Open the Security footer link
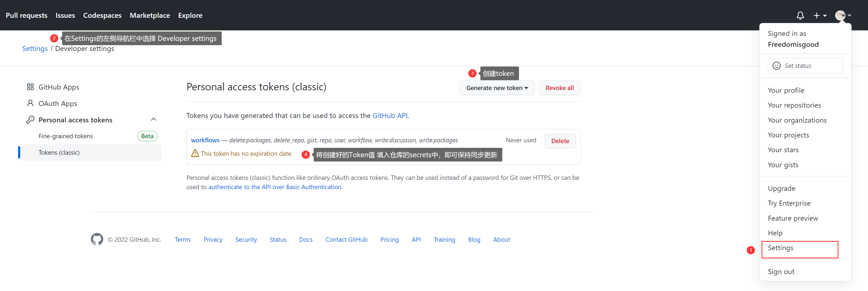 click(x=246, y=240)
